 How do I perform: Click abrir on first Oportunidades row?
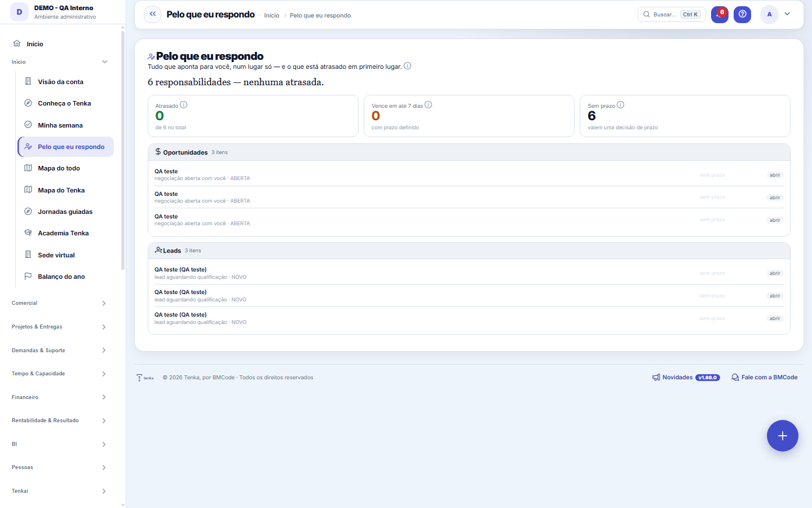click(x=775, y=175)
